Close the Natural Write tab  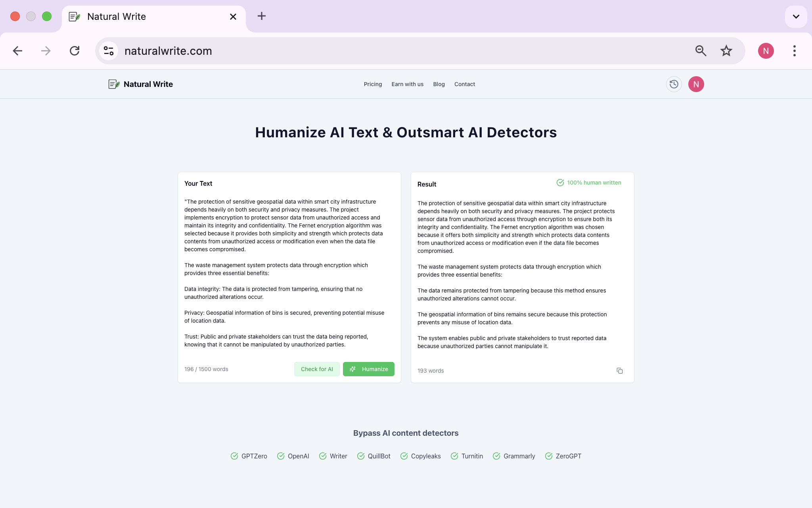coord(233,17)
